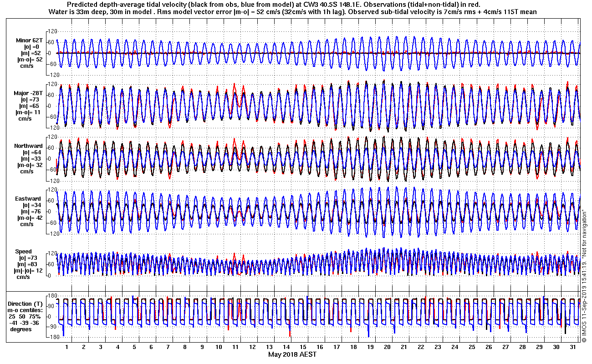Screen dimensions: 592x364
Task: Click '|m| =76' in the Eastward panel
Action: (x=30, y=212)
